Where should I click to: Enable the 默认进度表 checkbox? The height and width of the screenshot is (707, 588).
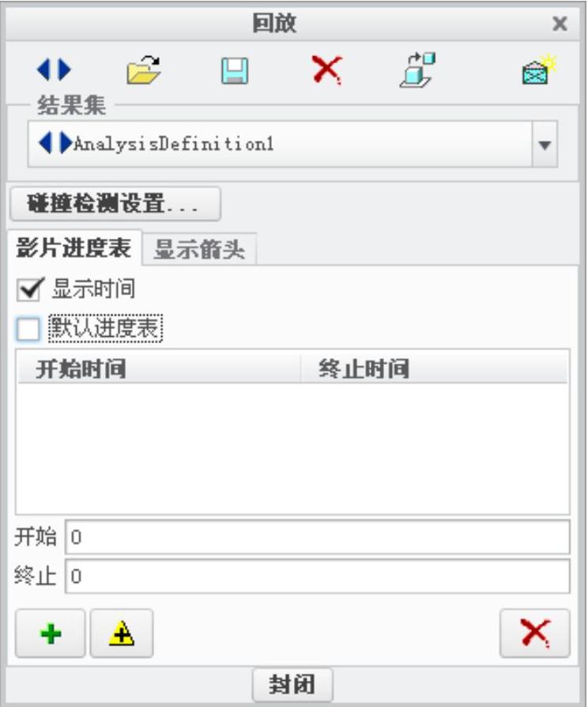point(28,329)
